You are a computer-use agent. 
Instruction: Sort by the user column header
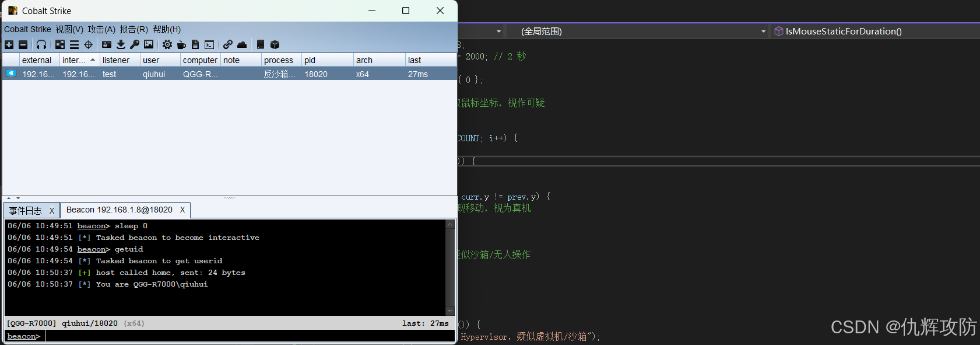160,60
